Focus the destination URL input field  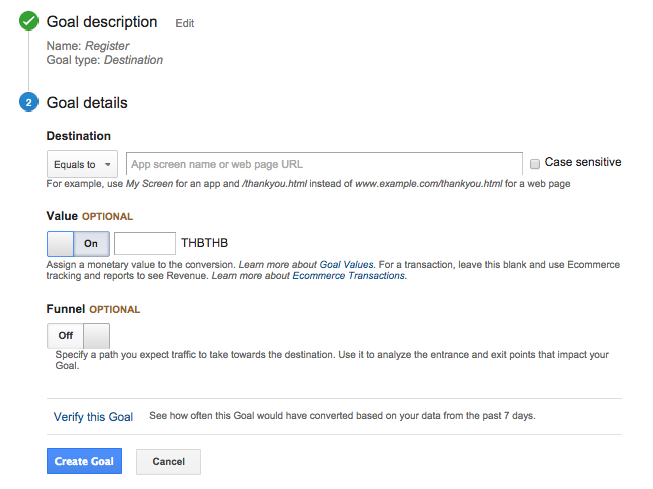pos(323,164)
